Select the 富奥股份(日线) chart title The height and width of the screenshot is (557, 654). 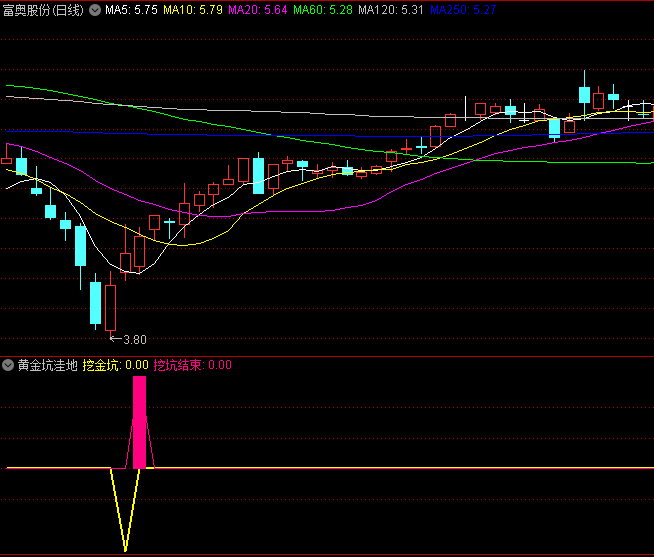(x=43, y=10)
